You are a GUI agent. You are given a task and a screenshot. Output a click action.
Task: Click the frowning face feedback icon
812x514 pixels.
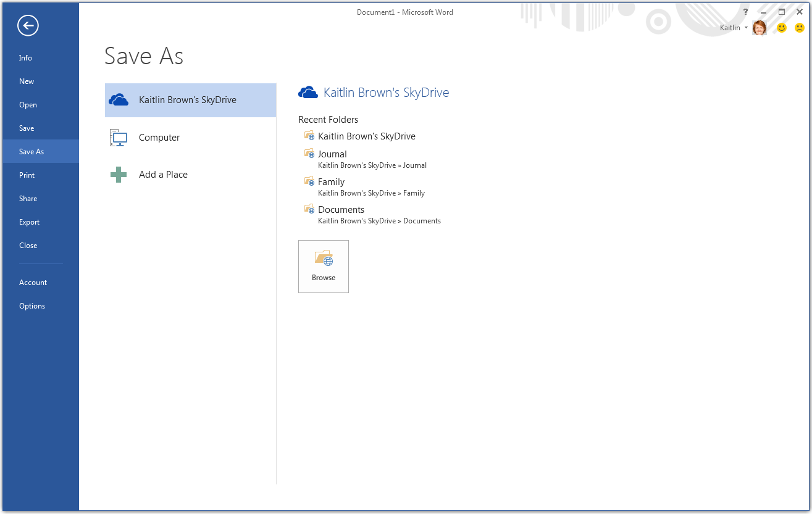tap(799, 28)
